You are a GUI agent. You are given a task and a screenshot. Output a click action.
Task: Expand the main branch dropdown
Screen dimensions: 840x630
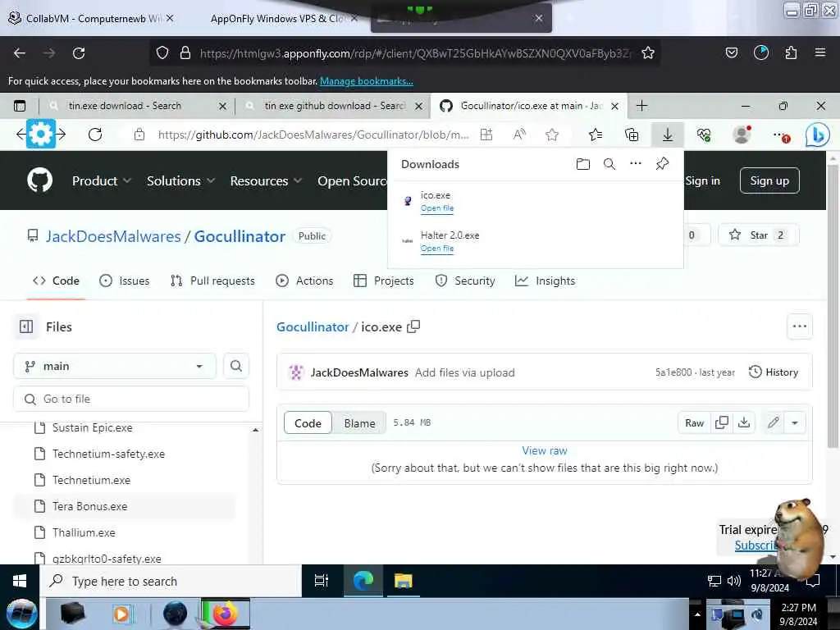[x=115, y=366]
